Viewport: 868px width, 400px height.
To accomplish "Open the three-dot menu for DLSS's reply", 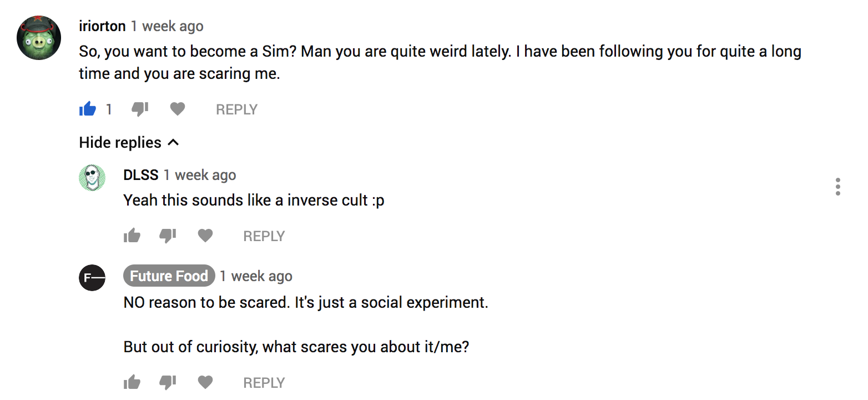I will [837, 187].
